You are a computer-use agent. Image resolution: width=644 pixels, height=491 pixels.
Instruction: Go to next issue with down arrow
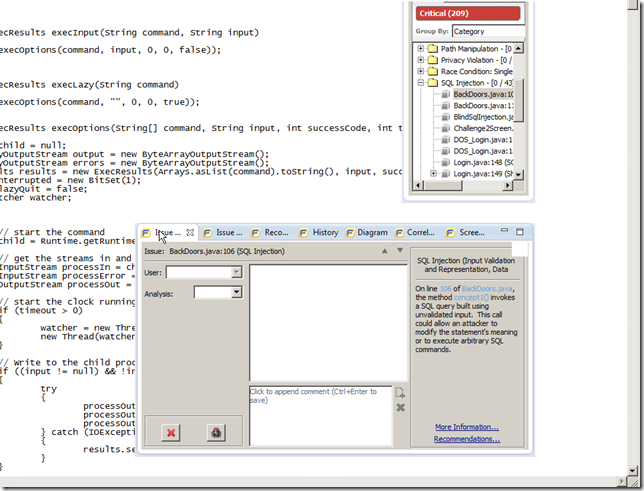pos(400,251)
